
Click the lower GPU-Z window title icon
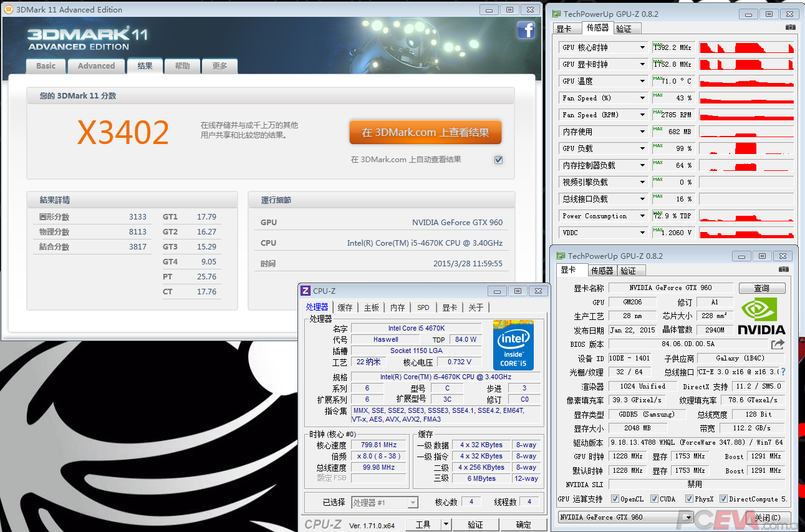(x=561, y=256)
